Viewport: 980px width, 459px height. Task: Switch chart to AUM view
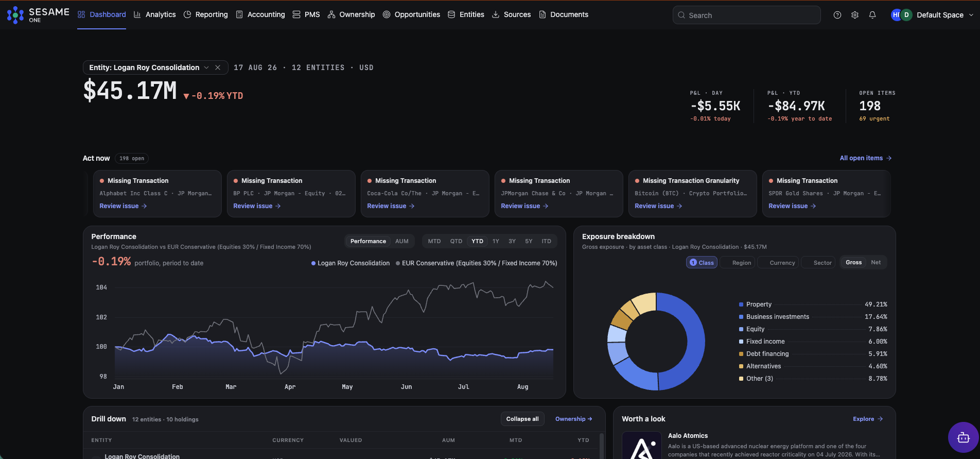[x=402, y=241]
